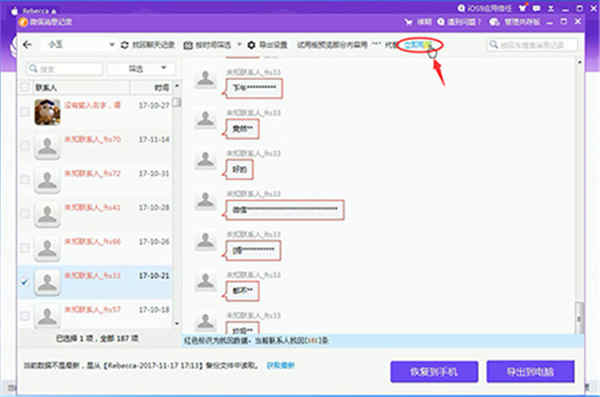The image size is (600, 397).
Task: Click the WeChat assistant icon in title bar
Action: pos(494,22)
